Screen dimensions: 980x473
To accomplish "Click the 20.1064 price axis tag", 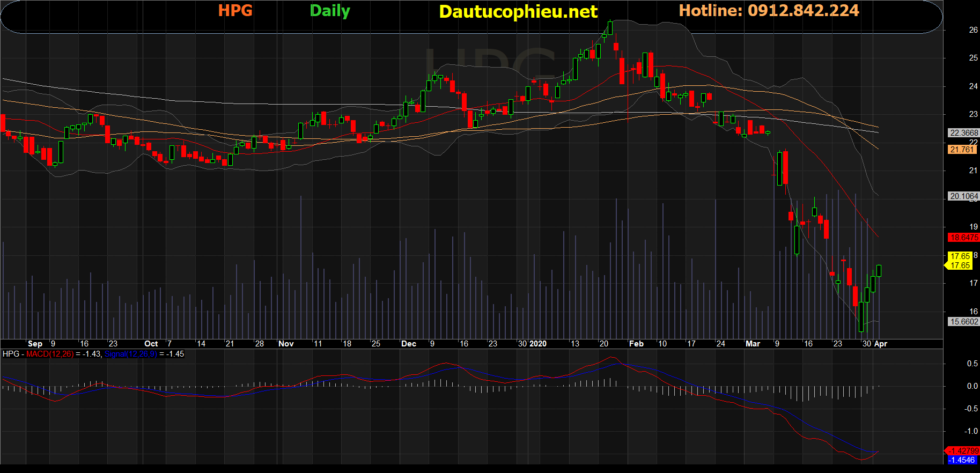I will [963, 196].
